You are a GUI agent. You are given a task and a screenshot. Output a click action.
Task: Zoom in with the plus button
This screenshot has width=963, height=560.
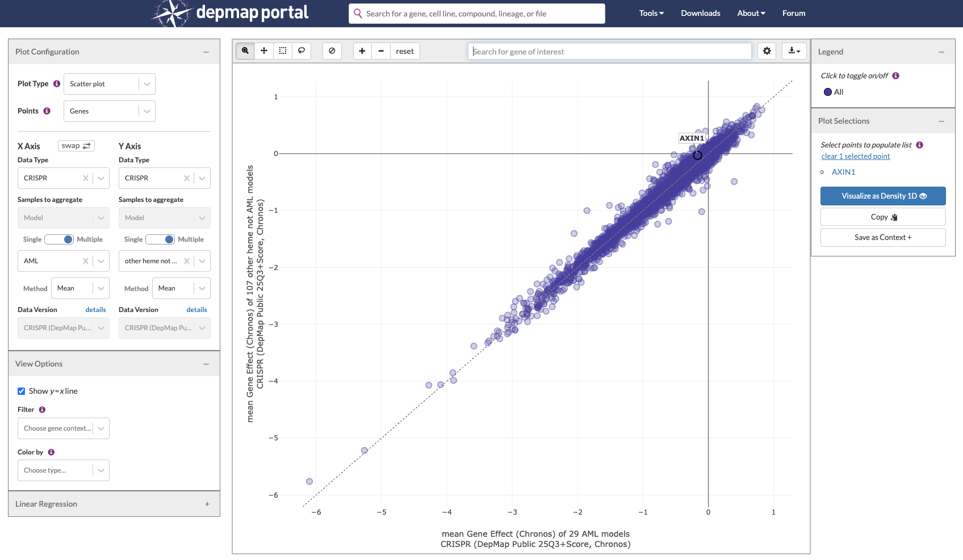(362, 51)
